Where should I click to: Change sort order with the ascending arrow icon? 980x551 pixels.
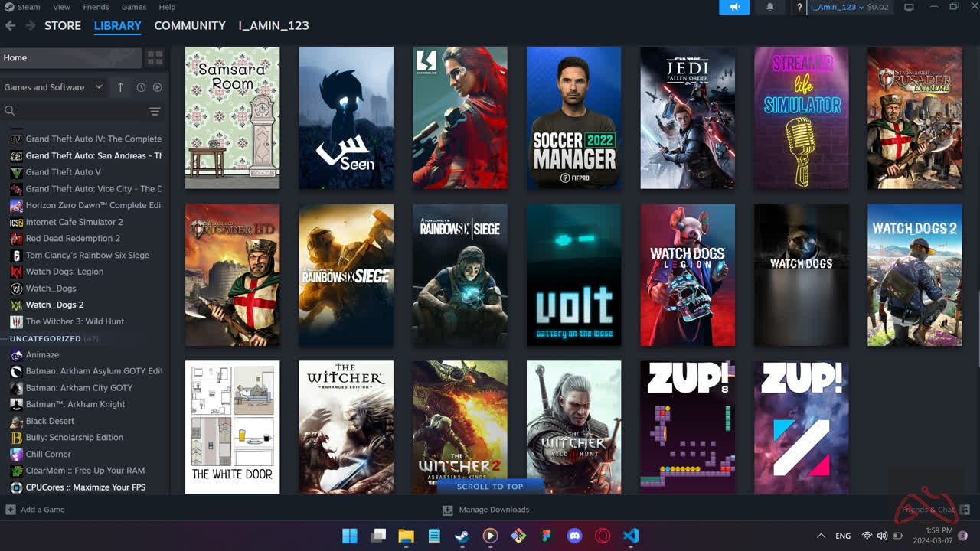(x=120, y=87)
